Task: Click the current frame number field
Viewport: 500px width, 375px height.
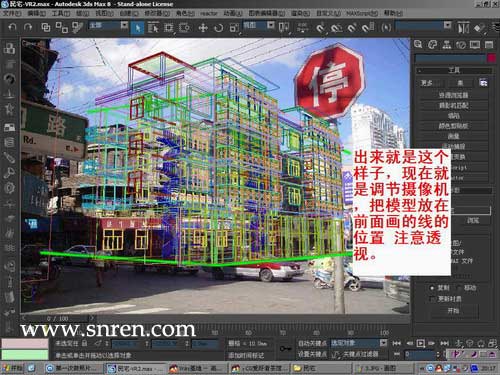Action: (420, 354)
